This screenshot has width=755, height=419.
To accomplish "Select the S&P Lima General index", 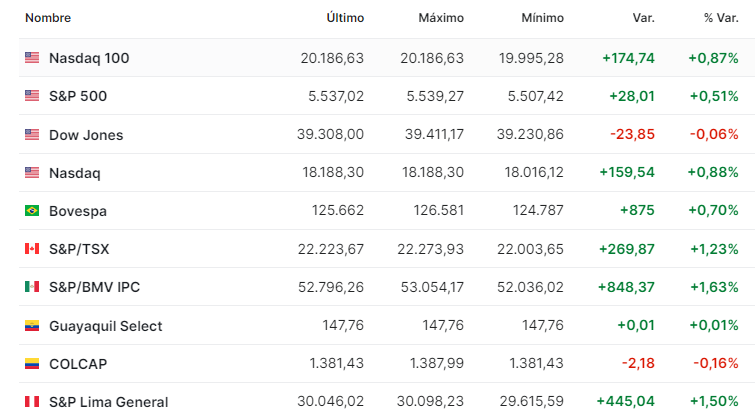I will click(x=109, y=402).
